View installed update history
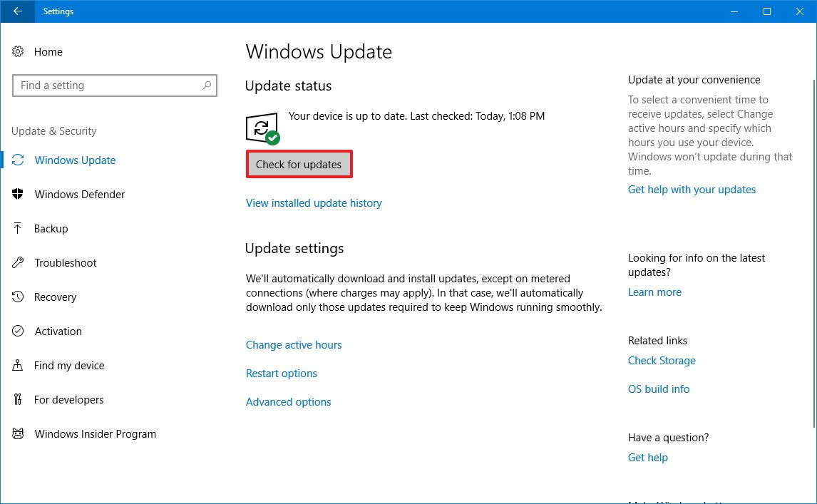817x504 pixels. [314, 202]
